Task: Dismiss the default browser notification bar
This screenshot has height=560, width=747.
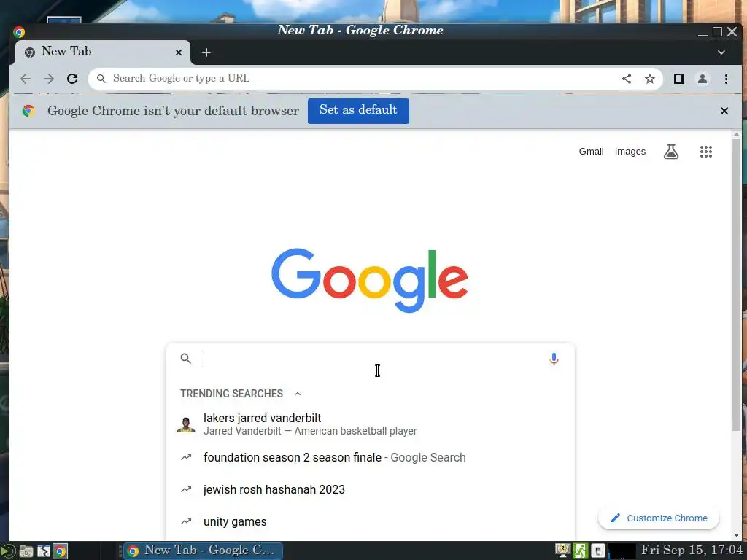Action: point(724,111)
